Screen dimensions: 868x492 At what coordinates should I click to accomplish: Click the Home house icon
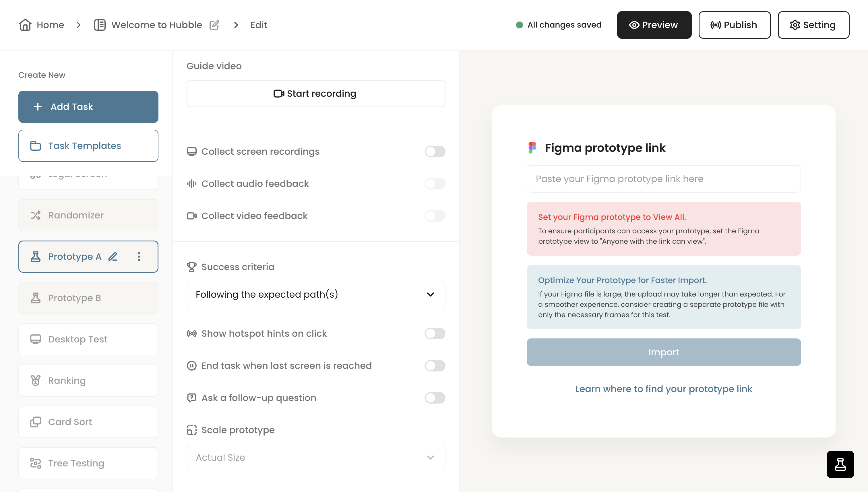tap(25, 25)
